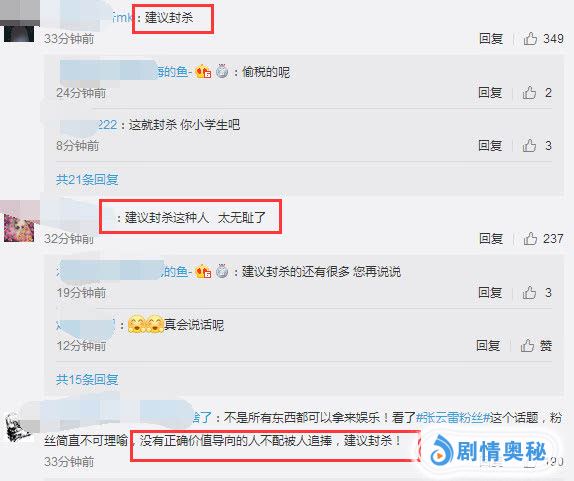Click the medal badge next to 建议封杀的还有很多
The width and height of the screenshot is (574, 481).
222,272
